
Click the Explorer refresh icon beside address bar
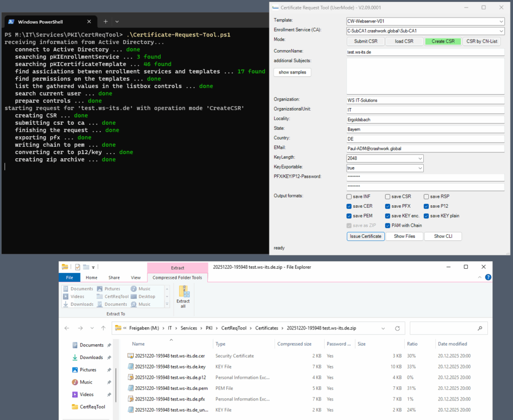[397, 328]
